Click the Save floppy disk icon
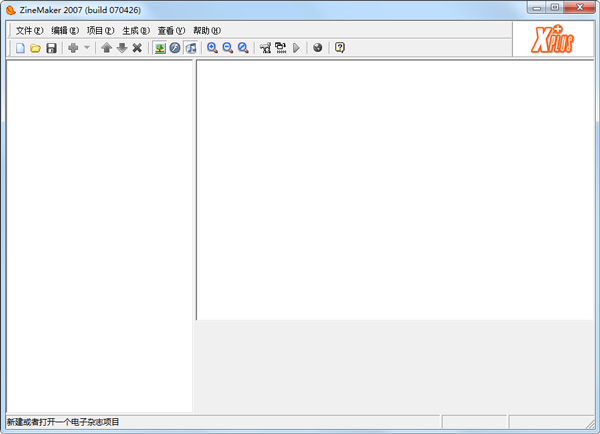Viewport: 600px width, 434px height. [x=51, y=48]
